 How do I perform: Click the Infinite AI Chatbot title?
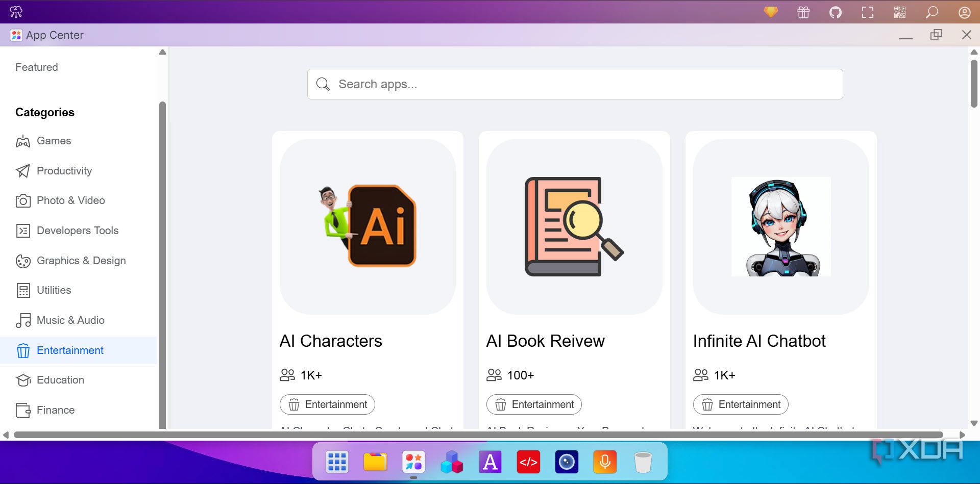pos(759,341)
